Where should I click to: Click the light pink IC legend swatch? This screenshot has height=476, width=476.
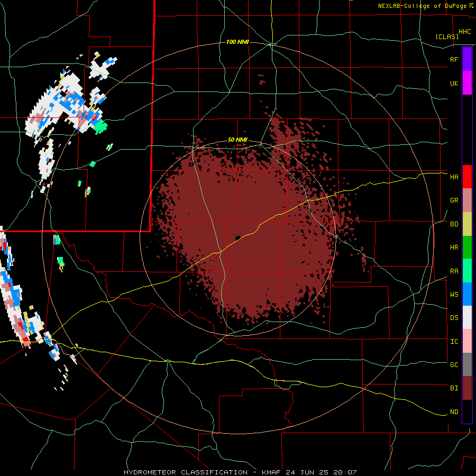pos(467,341)
